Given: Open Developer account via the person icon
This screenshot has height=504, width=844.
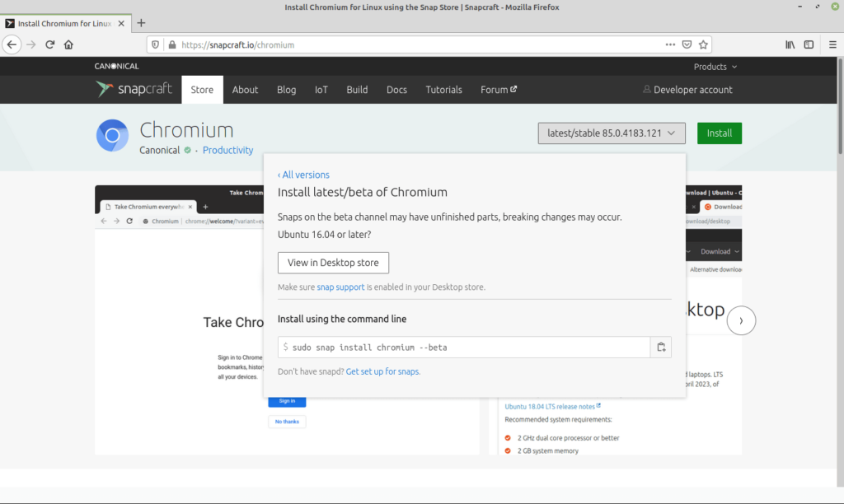Looking at the screenshot, I should 687,89.
